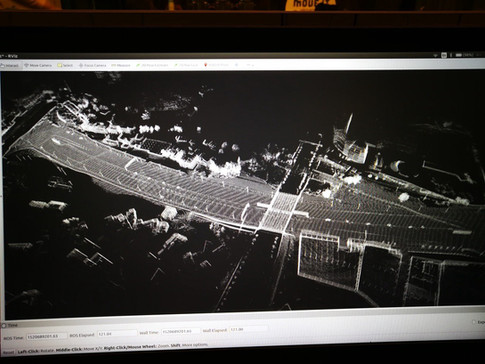Click the Wall Elapsed value field
Viewport: 485px width, 364px height.
pyautogui.click(x=249, y=329)
